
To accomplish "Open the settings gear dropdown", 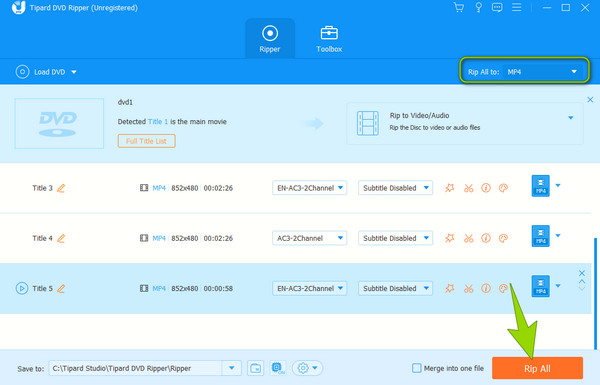I will tap(307, 368).
